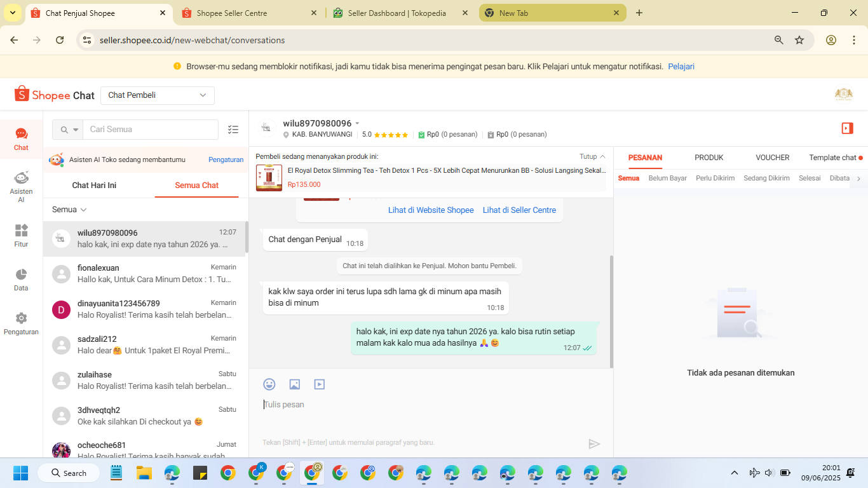Open dropdown arrow next to wilu8970980096
The height and width of the screenshot is (488, 868).
pos(357,123)
